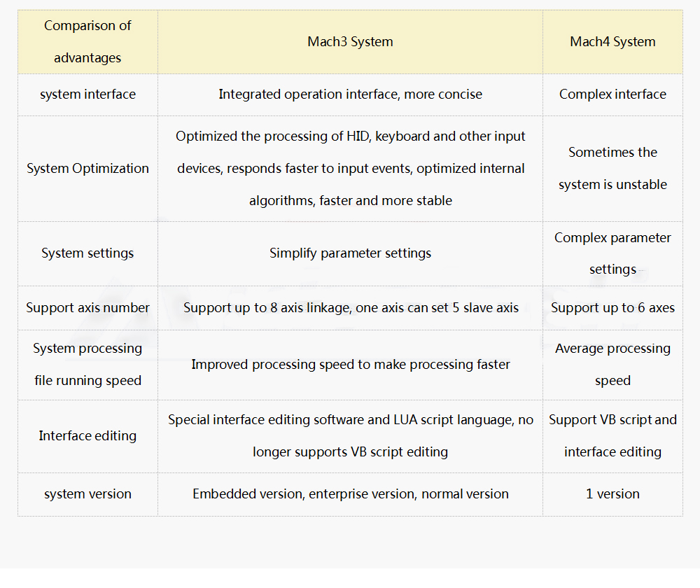
Task: Select the "Support up to 8 axis linkage" cell
Action: tap(350, 308)
